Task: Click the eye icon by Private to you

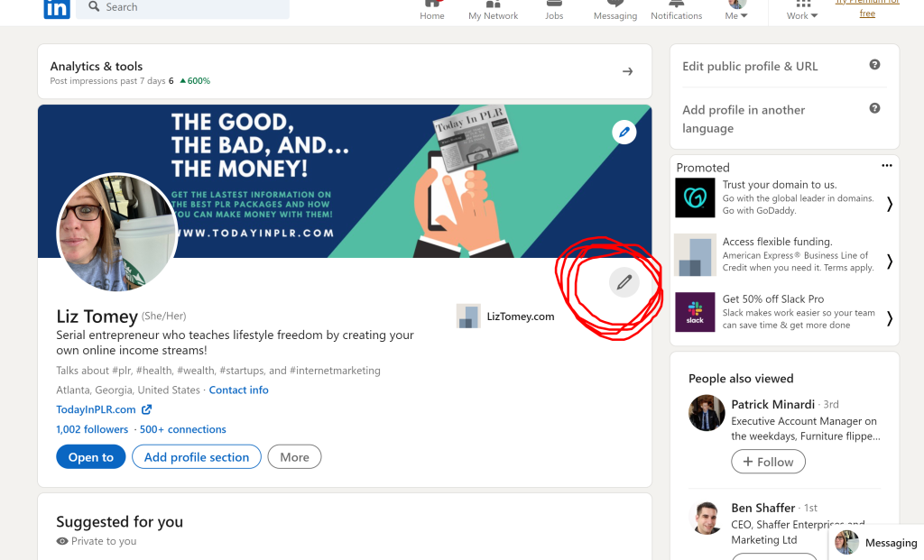Action: pyautogui.click(x=62, y=541)
